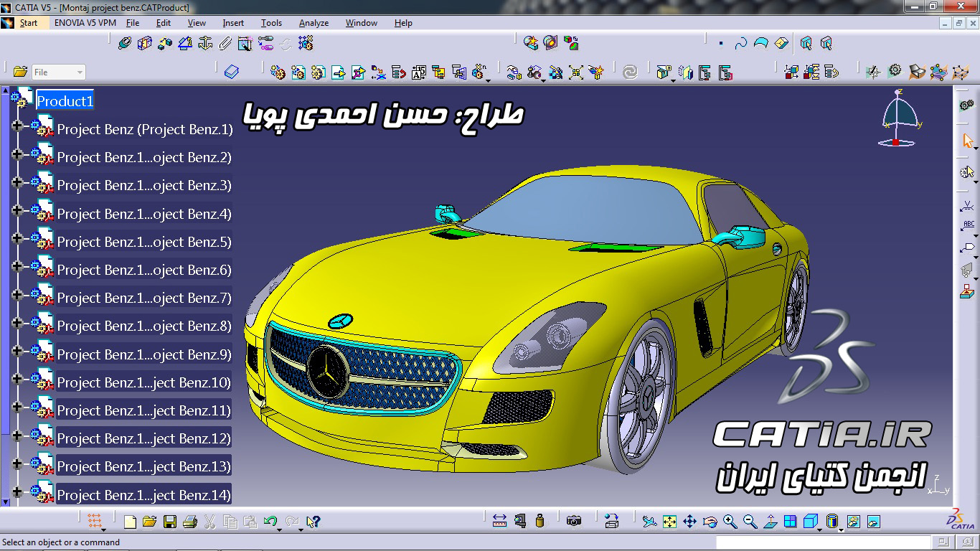Click the Capture camera icon
The width and height of the screenshot is (980, 551).
tap(574, 521)
